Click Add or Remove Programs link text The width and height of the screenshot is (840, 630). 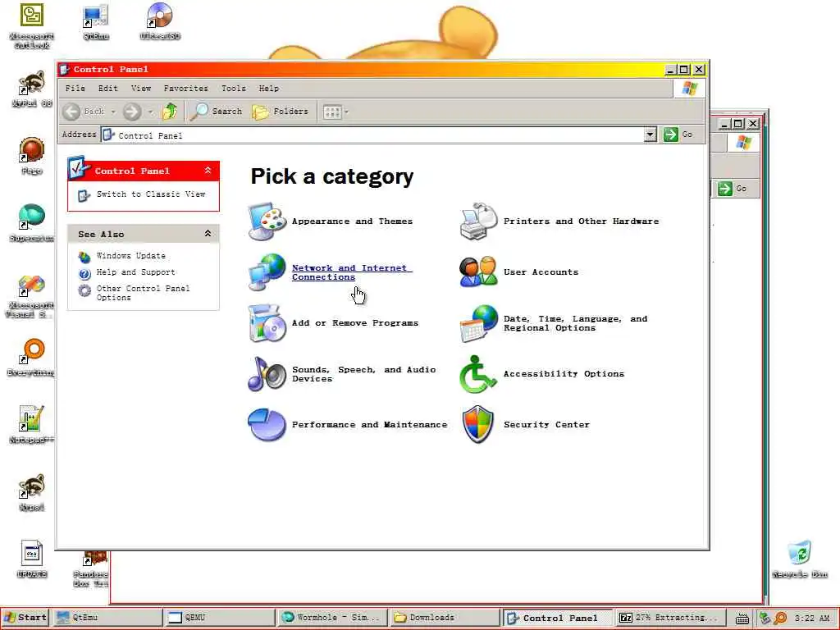[354, 322]
